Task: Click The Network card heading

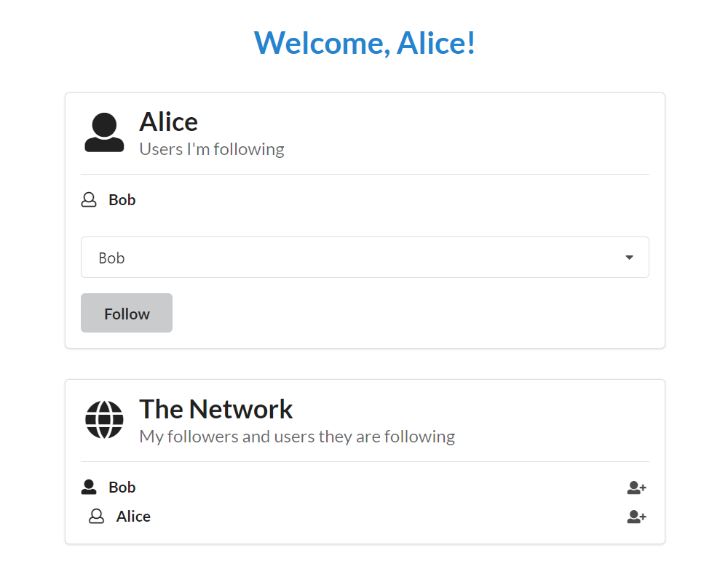Action: 215,409
